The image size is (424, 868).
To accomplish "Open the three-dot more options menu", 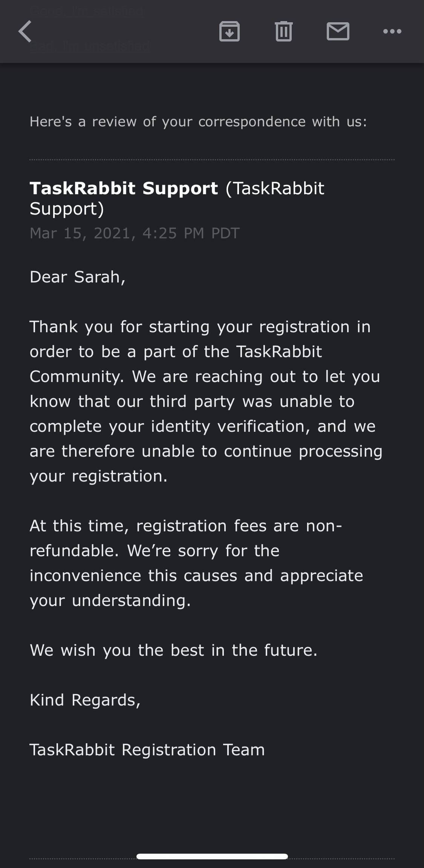I will [392, 31].
